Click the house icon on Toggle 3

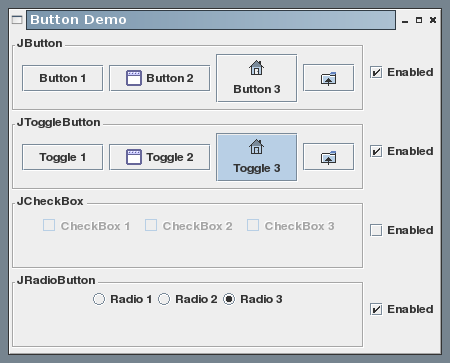coord(256,147)
